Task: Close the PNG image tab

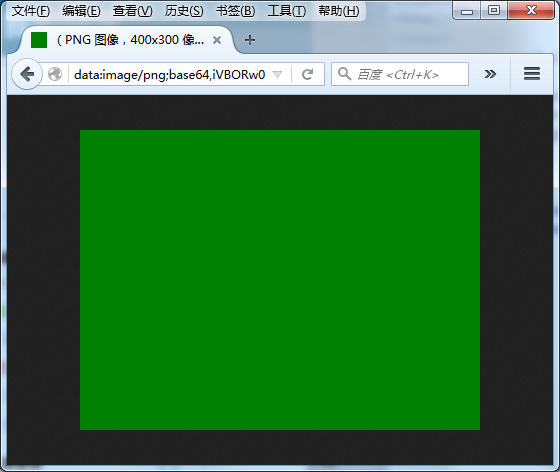Action: coord(217,40)
